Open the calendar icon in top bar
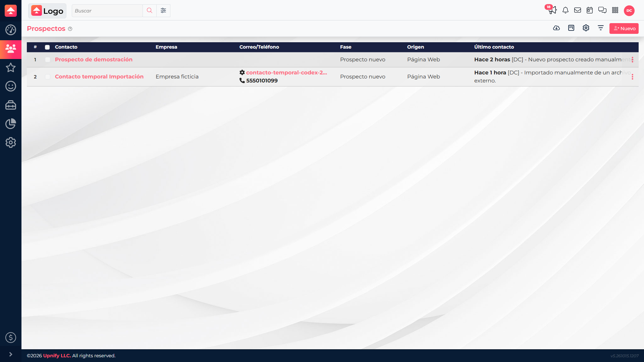This screenshot has width=644, height=362. coord(590,10)
